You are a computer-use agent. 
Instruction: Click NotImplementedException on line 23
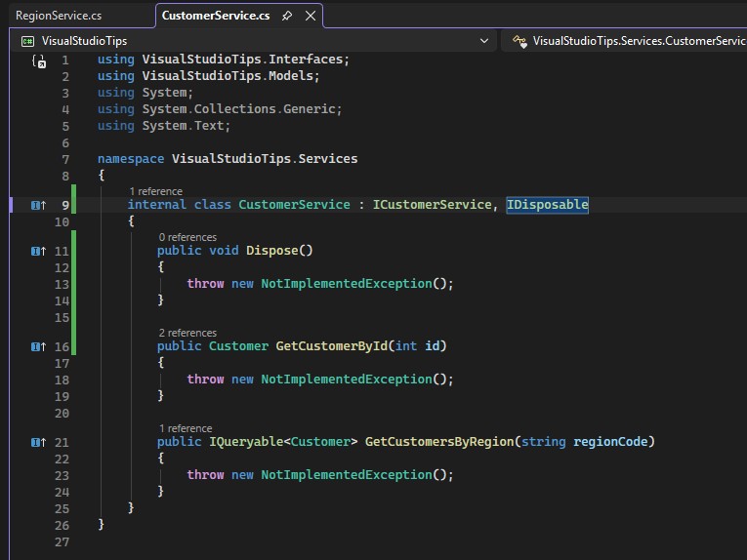(347, 475)
